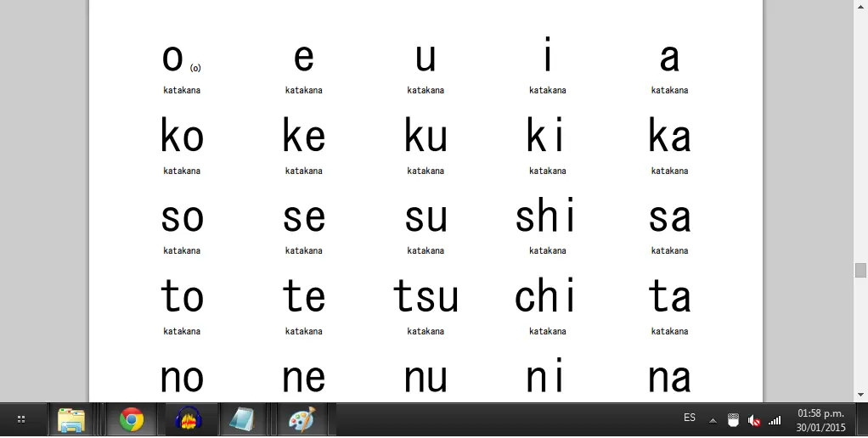The image size is (868, 438).
Task: Click the syllable "na"
Action: click(669, 379)
